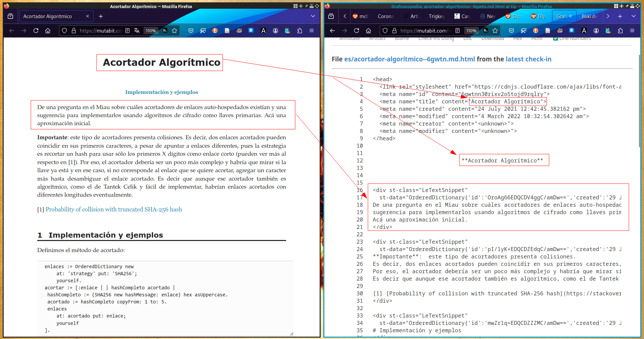Open the Extensions puzzle menu in the Grafoscopedia window

coord(620,31)
